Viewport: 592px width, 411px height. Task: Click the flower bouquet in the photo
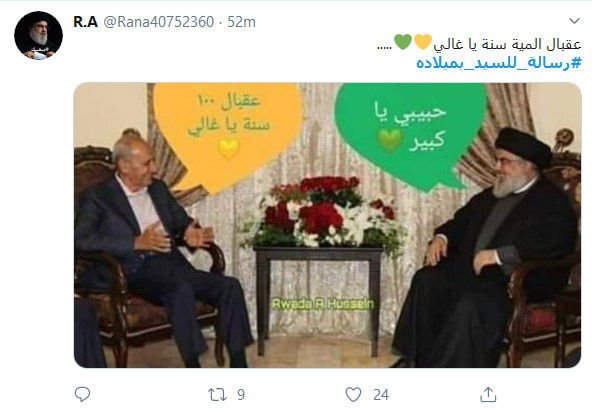click(x=324, y=212)
